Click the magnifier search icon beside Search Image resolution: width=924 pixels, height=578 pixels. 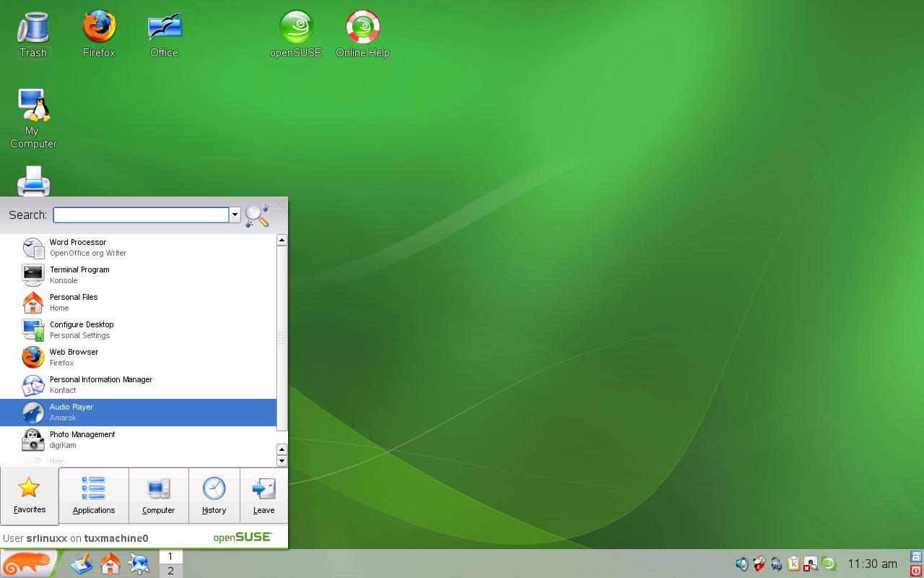click(x=257, y=215)
